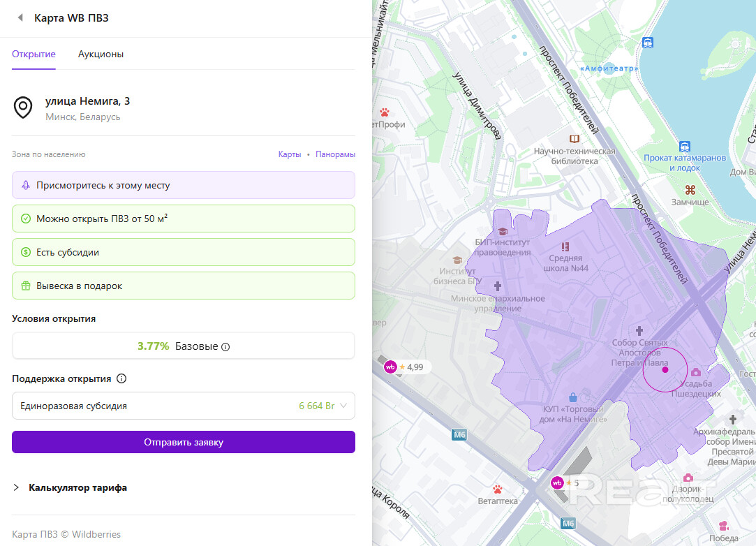Open the Панорамы link
Viewport: 756px width, 546px height.
[x=335, y=154]
